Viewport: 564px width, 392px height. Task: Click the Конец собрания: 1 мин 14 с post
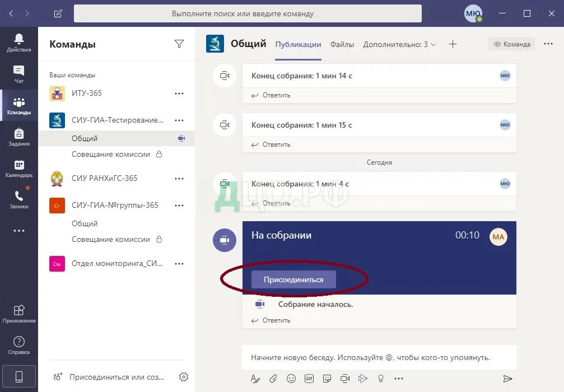pos(380,76)
